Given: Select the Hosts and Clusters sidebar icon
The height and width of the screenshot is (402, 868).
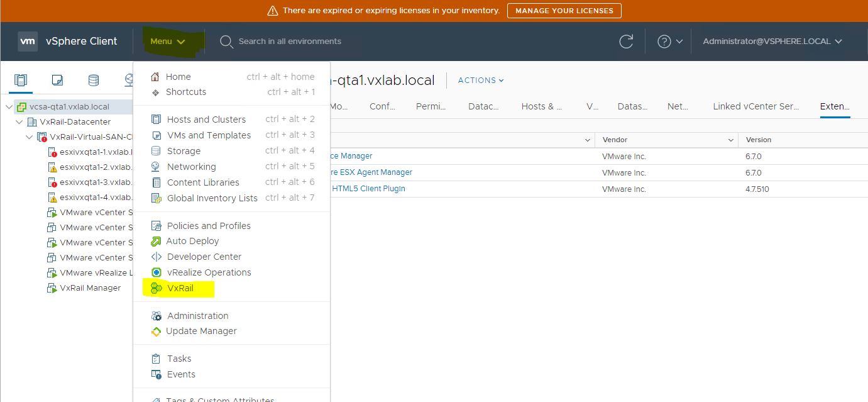Looking at the screenshot, I should click(21, 81).
